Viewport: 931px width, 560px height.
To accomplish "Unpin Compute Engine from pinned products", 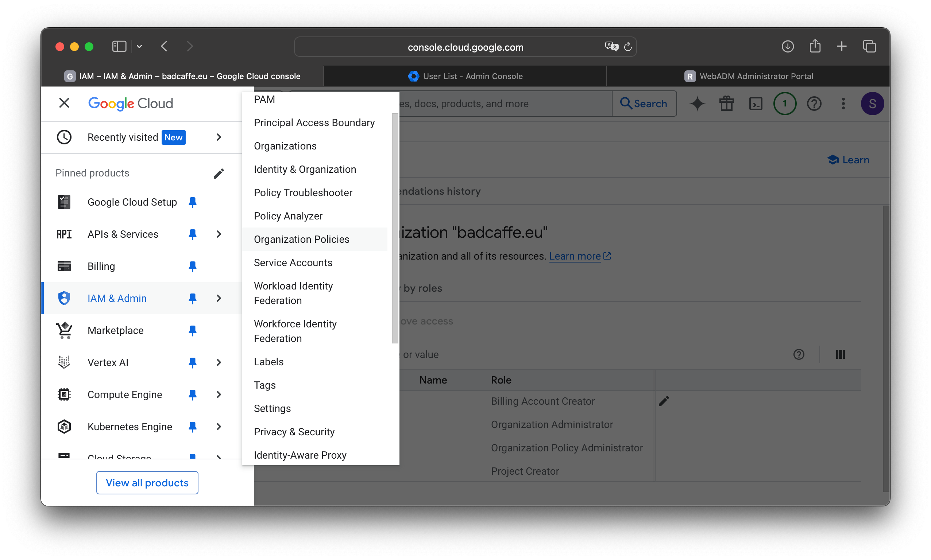I will pyautogui.click(x=193, y=395).
